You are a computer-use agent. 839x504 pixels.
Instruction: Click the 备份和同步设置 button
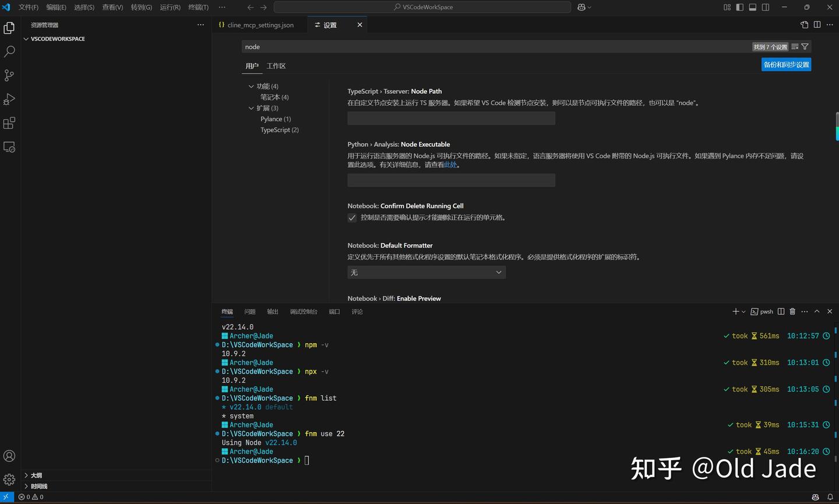(786, 64)
